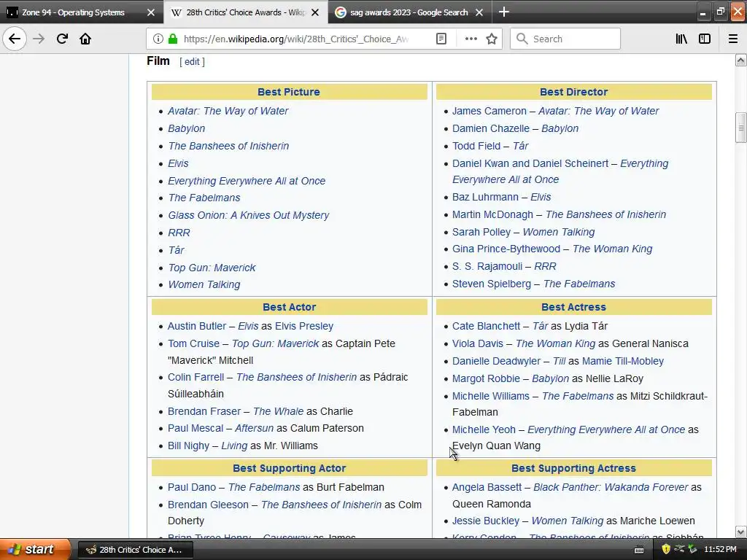Open the S. S. Rajamouli link

coord(487,266)
